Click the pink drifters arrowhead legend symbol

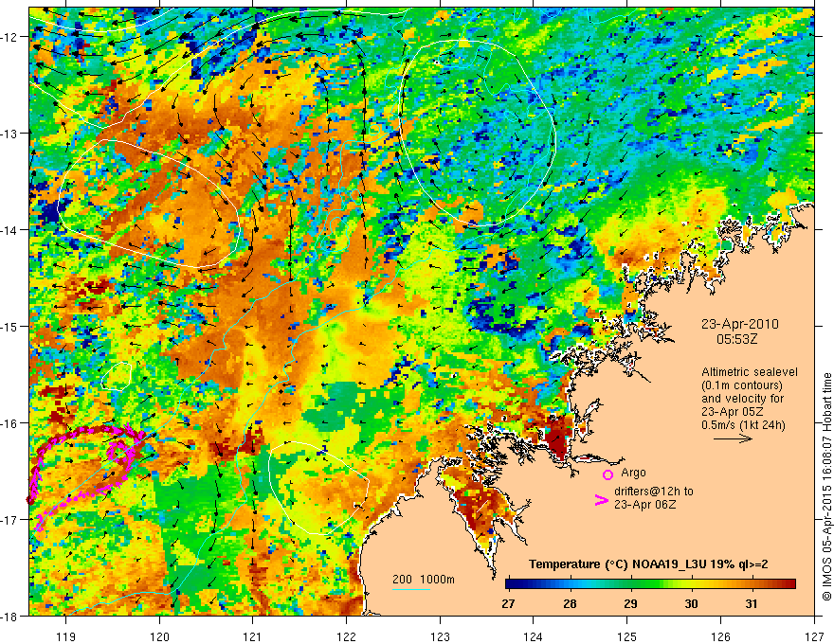click(x=602, y=500)
